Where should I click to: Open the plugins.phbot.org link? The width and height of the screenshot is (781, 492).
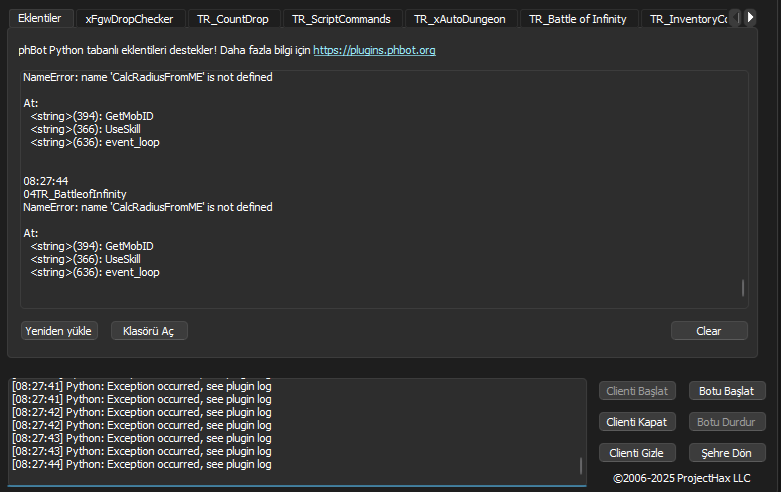tap(374, 50)
